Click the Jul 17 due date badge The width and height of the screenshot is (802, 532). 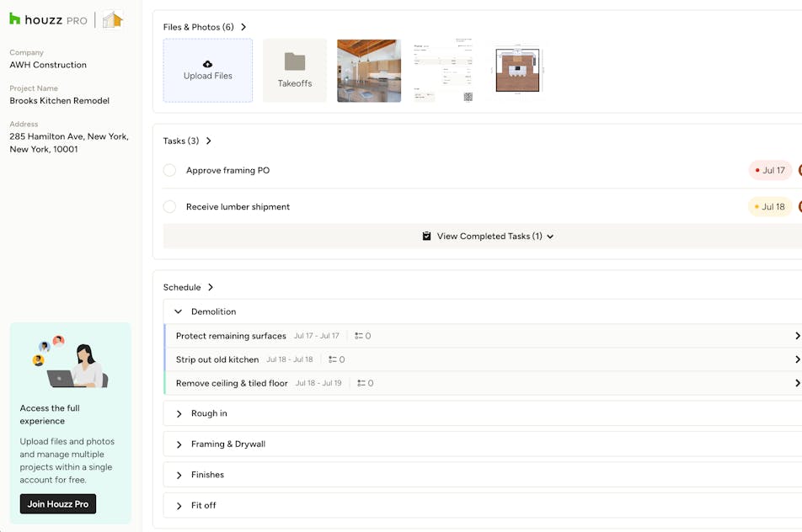pos(770,170)
